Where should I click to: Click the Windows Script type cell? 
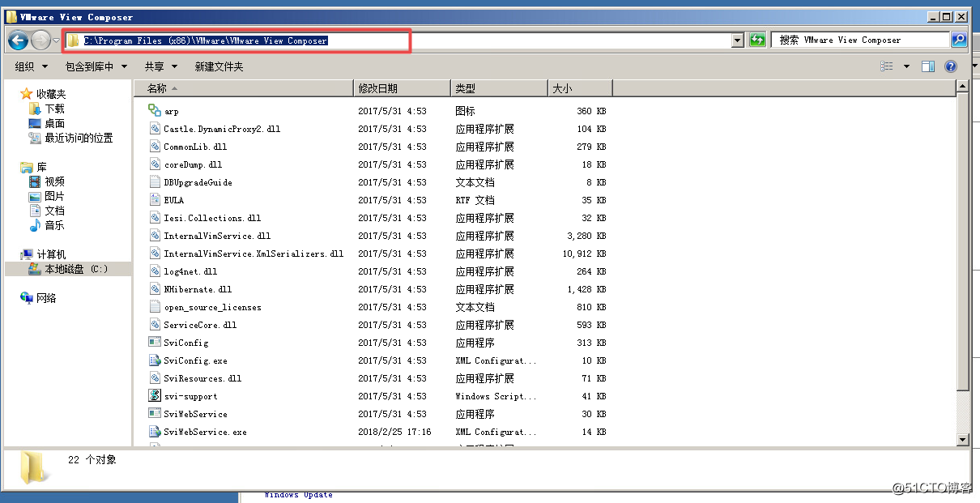(496, 396)
